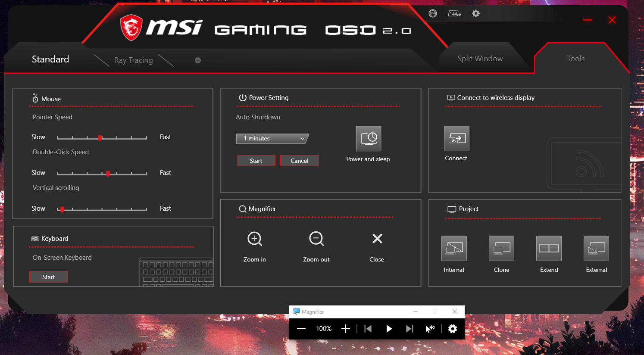Open Power and sleep settings icon

[x=369, y=139]
